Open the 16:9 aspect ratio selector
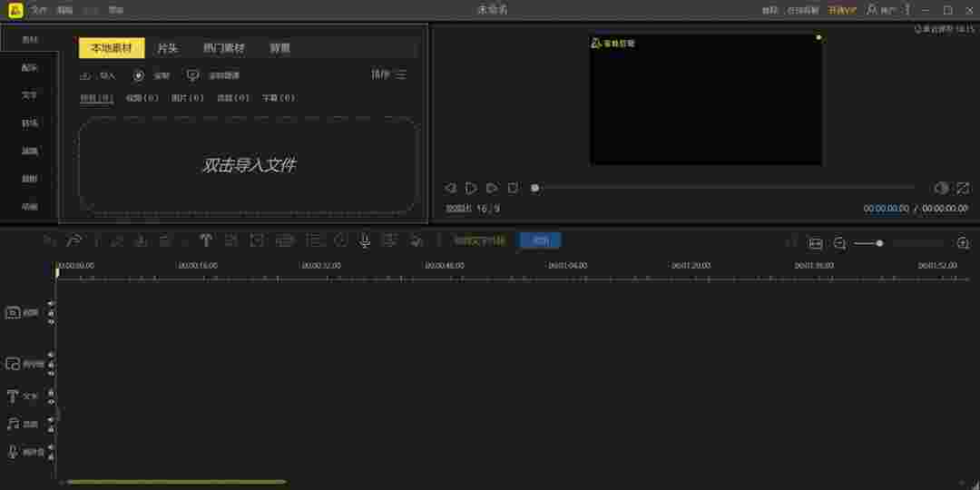The height and width of the screenshot is (490, 980). tap(488, 208)
